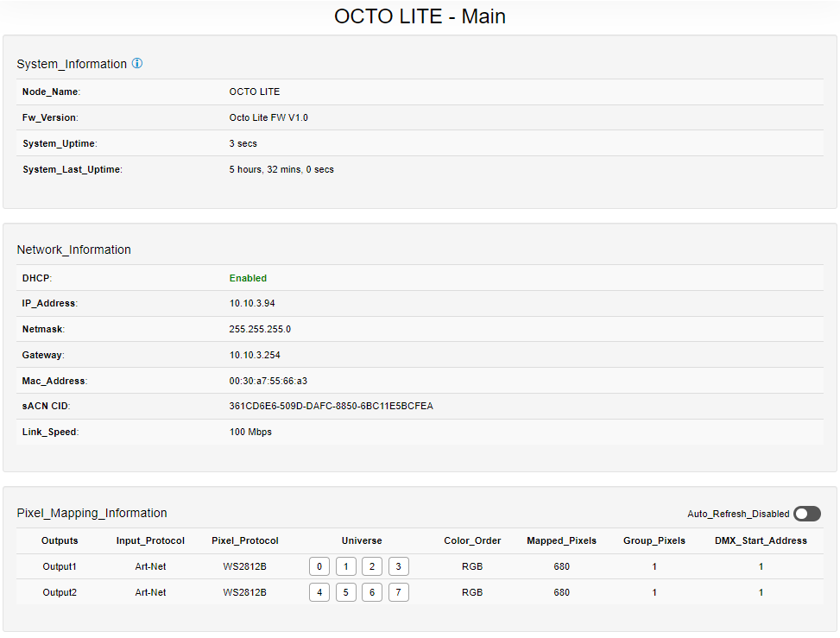Click the Output2 row label
840x638 pixels.
click(60, 592)
